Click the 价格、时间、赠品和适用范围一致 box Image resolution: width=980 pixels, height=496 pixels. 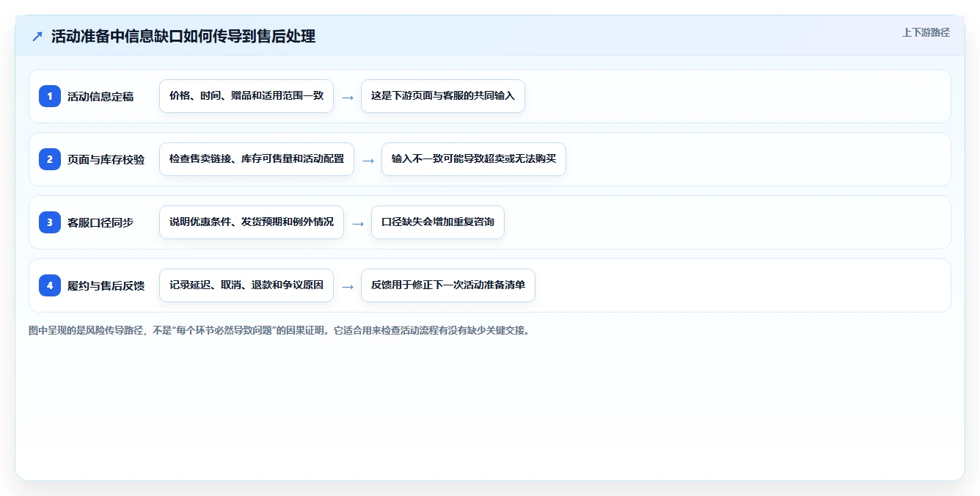click(246, 96)
